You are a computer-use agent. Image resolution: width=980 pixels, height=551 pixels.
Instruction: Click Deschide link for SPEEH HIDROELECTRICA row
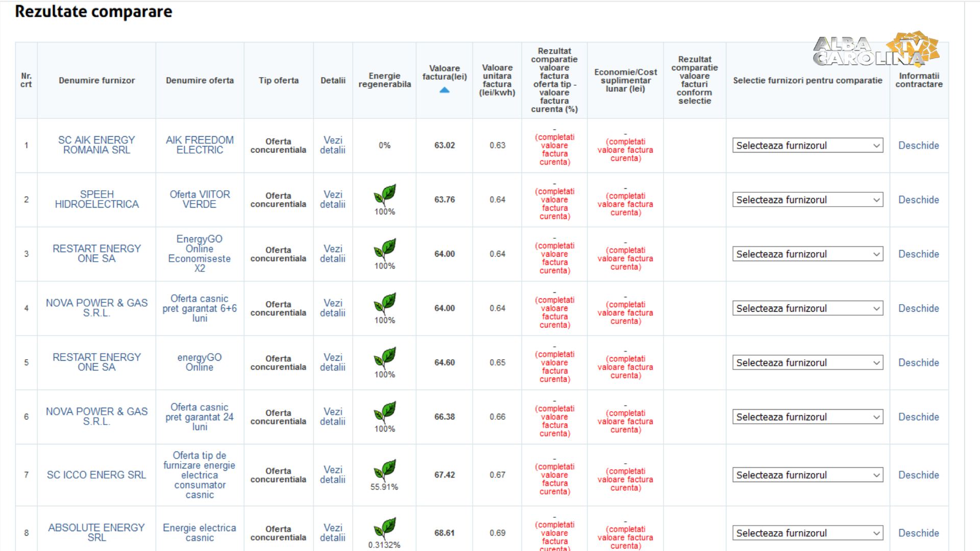pos(918,200)
